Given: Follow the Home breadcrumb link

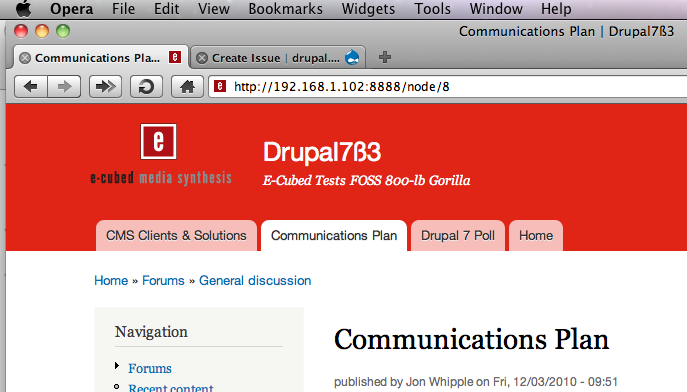Looking at the screenshot, I should 111,281.
